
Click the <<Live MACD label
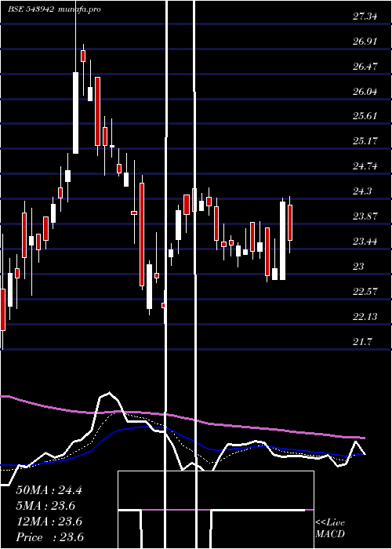pos(330,529)
